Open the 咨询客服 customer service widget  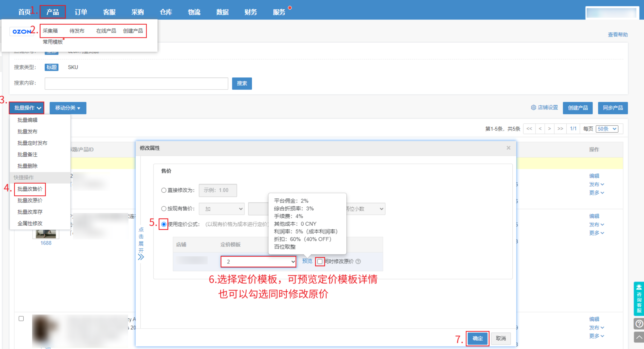coord(639,298)
